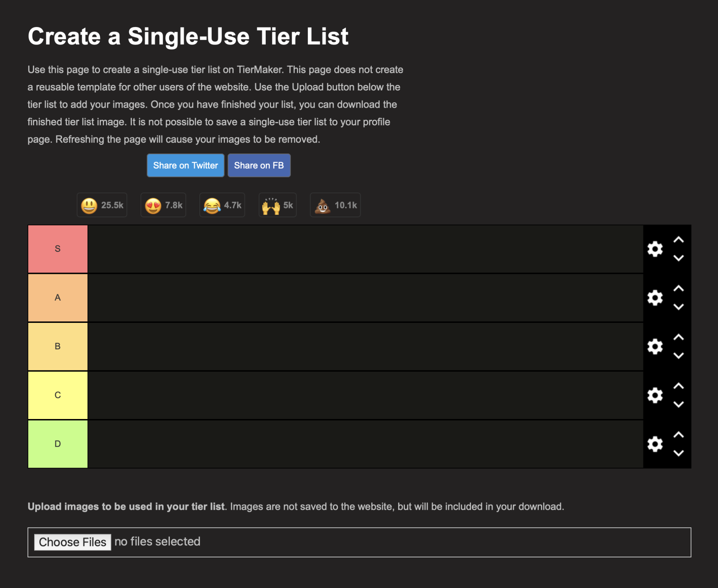The image size is (718, 588).
Task: Toggle the raised hands reaction count
Action: [x=278, y=205]
